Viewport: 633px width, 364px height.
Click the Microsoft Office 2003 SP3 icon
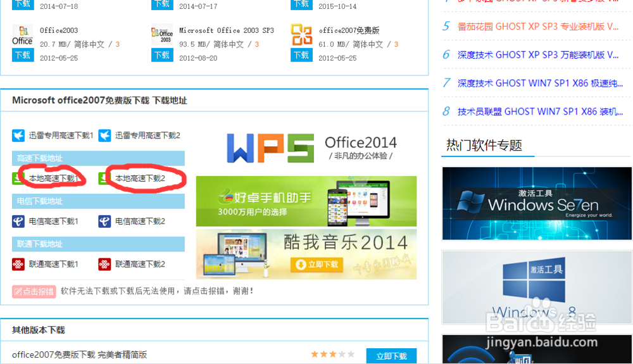(162, 35)
